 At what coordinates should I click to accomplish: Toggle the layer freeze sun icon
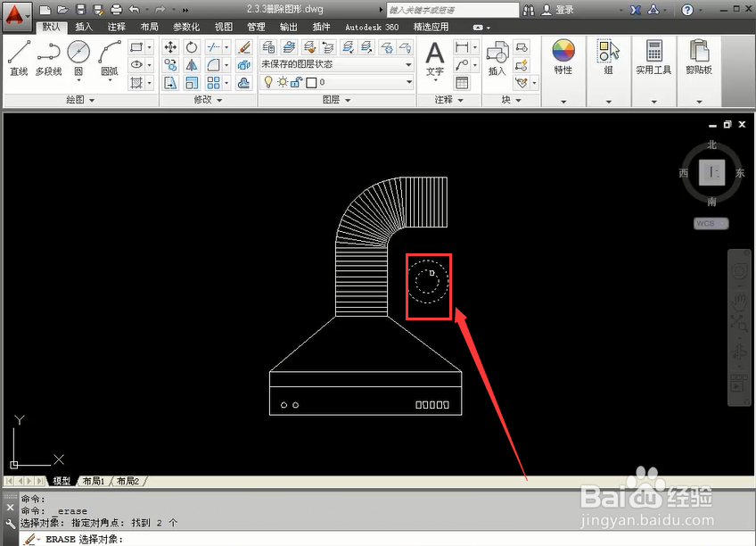pos(283,82)
